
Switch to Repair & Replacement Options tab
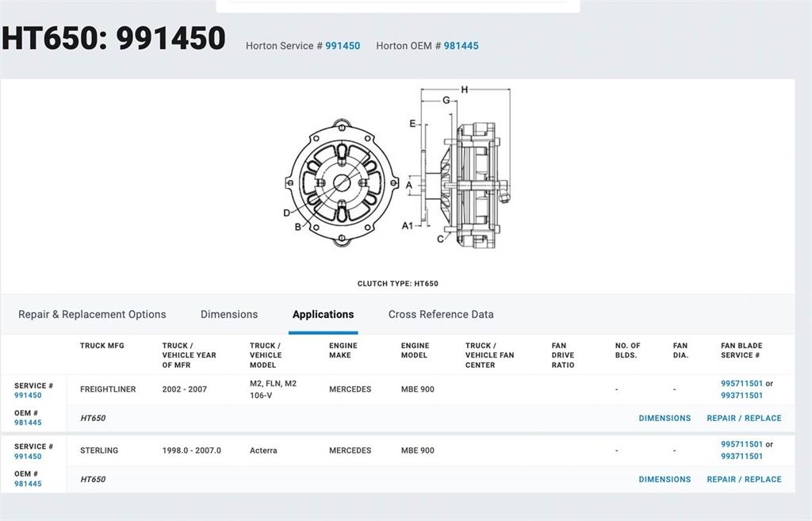pyautogui.click(x=92, y=315)
